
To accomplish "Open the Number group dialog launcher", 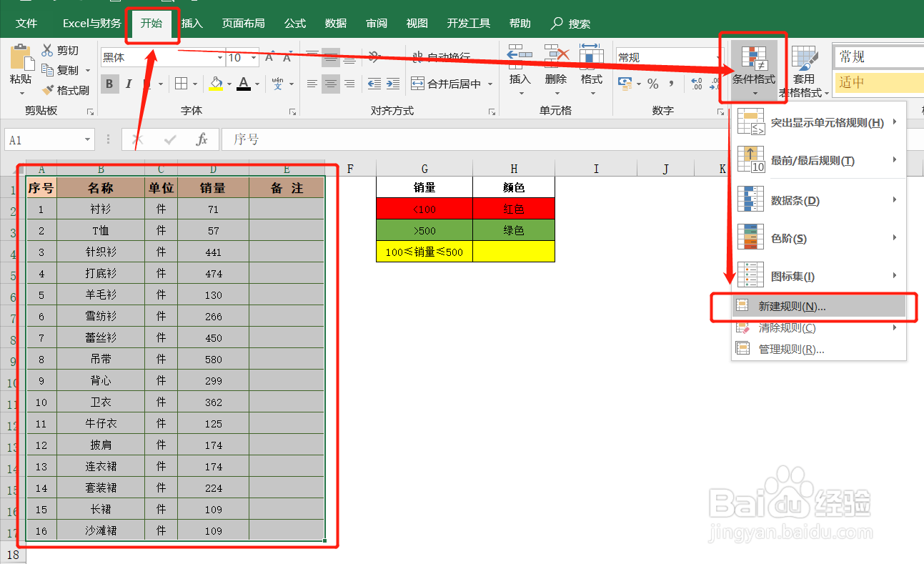I will [721, 112].
